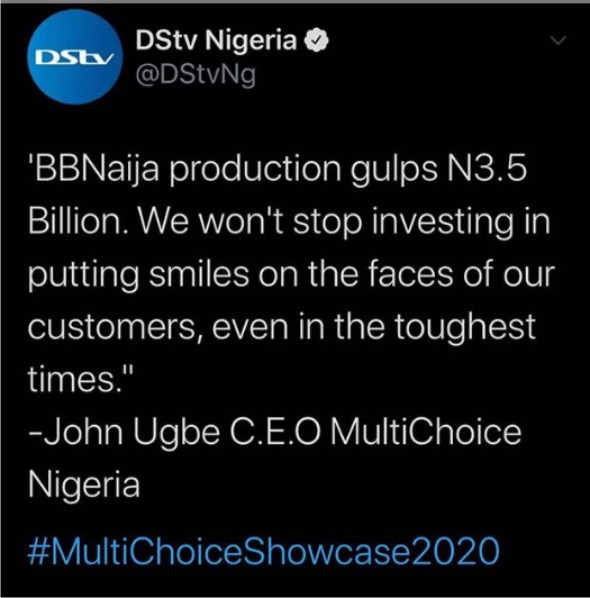Viewport: 590px width, 598px height.
Task: Click the word 'Billion.' in the tweet
Action: [79, 221]
